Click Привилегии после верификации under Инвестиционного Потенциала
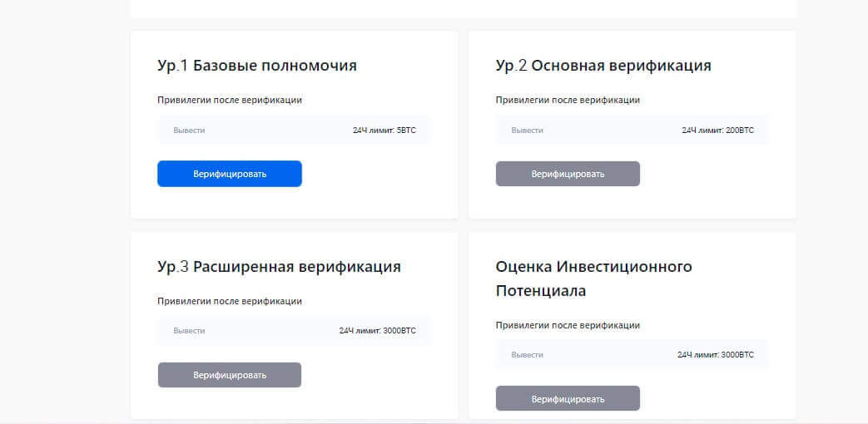Viewport: 868px width, 424px height. tap(568, 325)
